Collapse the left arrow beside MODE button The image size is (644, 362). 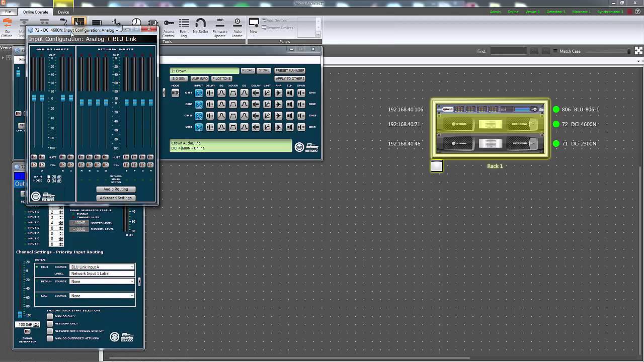(164, 93)
